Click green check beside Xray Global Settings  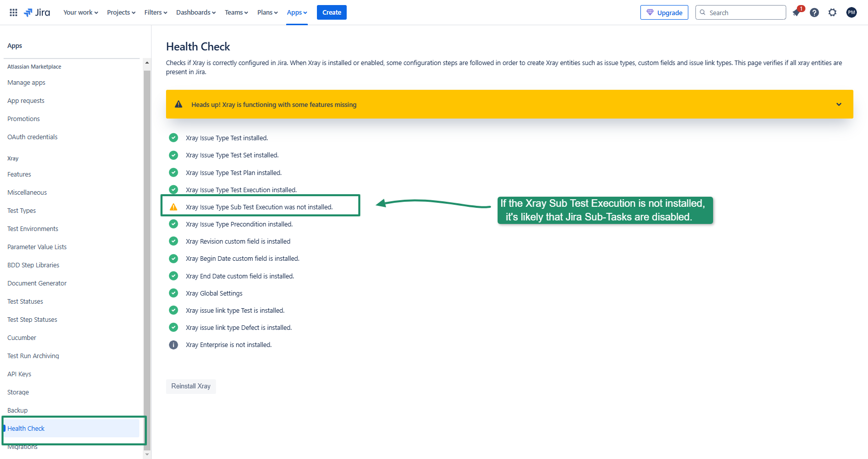click(x=174, y=293)
